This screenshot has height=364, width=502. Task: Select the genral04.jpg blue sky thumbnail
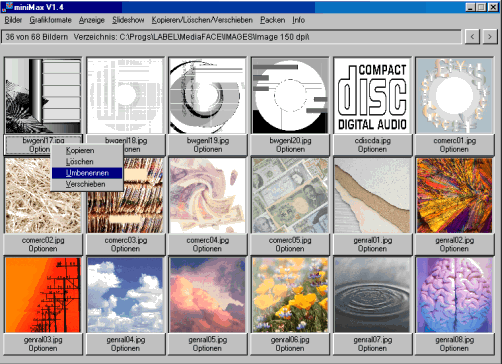pos(125,295)
